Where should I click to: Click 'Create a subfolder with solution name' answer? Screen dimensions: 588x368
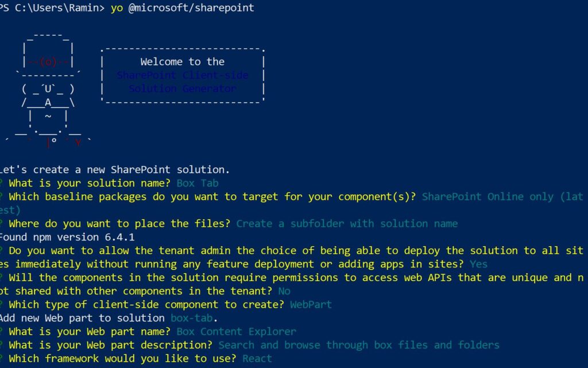point(347,224)
